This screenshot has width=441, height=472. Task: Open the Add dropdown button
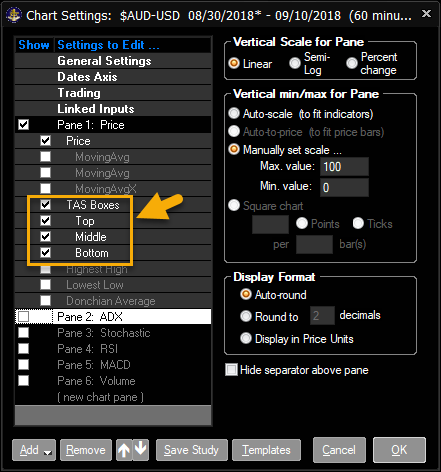coord(34,450)
